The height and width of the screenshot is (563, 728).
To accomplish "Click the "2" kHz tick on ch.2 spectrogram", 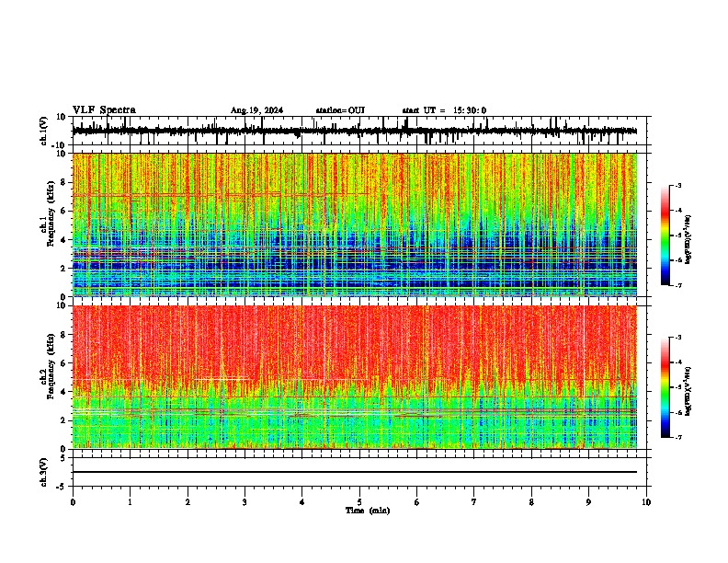I will (x=64, y=420).
